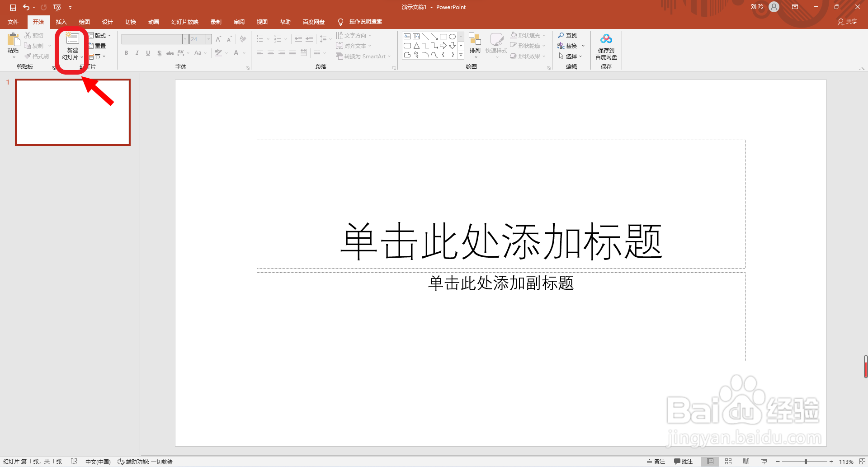The image size is (868, 467).
Task: Click Convert to SmartArt button
Action: tap(363, 56)
